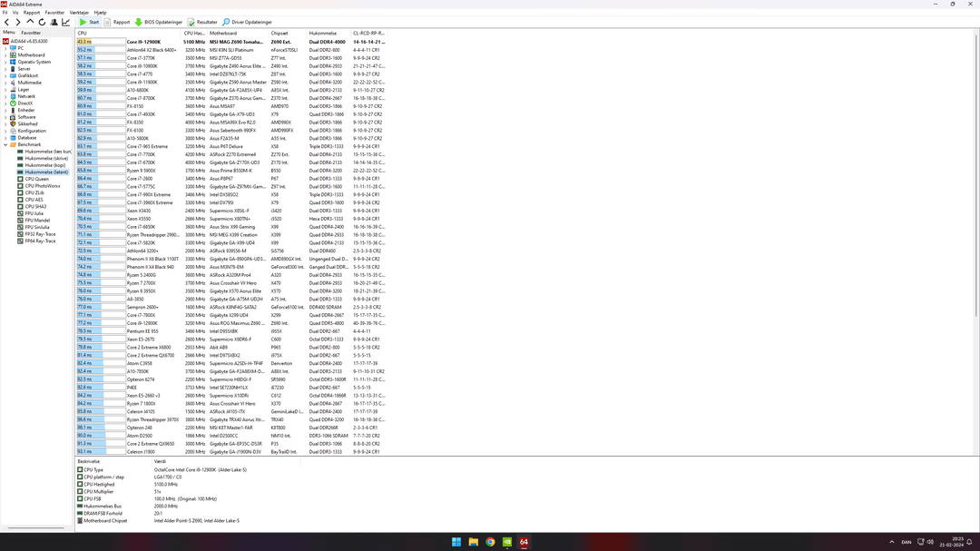The width and height of the screenshot is (980, 551).
Task: Expand the Server tree node
Action: (x=5, y=69)
